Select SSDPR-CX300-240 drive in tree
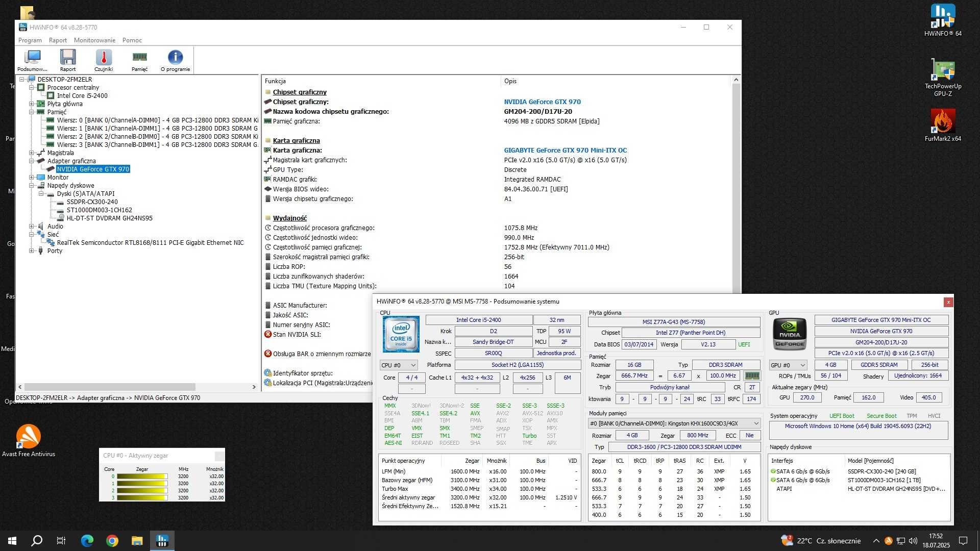 pos(92,202)
